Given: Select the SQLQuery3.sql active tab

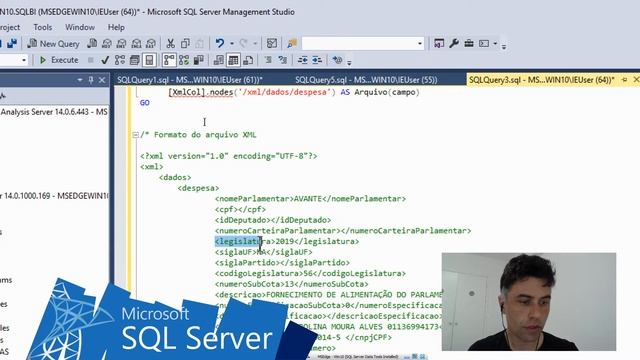Looking at the screenshot, I should pyautogui.click(x=541, y=80).
